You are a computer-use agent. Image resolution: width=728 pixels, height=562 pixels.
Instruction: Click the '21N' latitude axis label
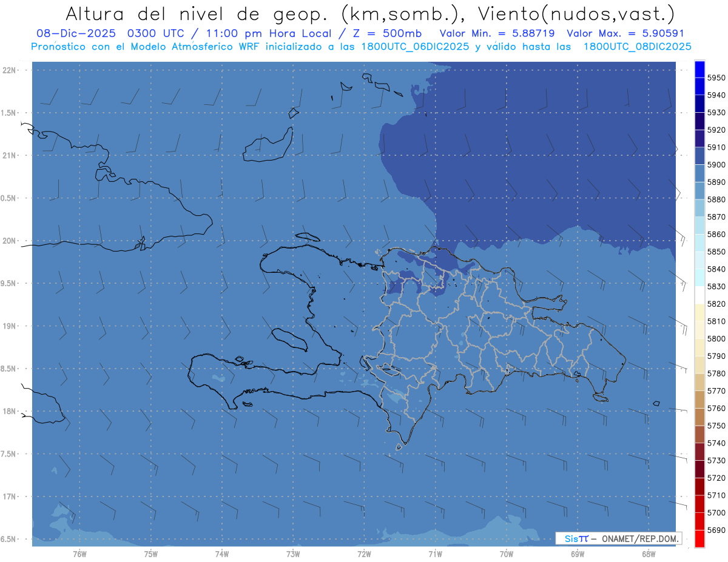[10, 155]
